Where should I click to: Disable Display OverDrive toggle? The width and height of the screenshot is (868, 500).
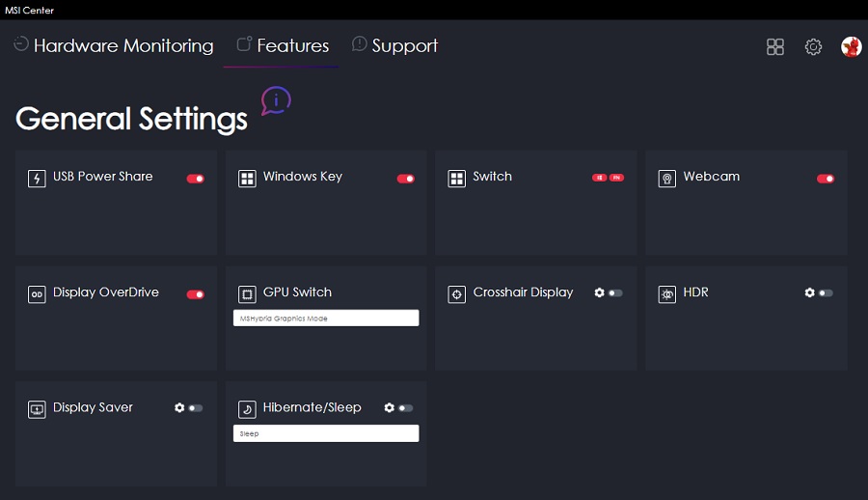pos(196,294)
